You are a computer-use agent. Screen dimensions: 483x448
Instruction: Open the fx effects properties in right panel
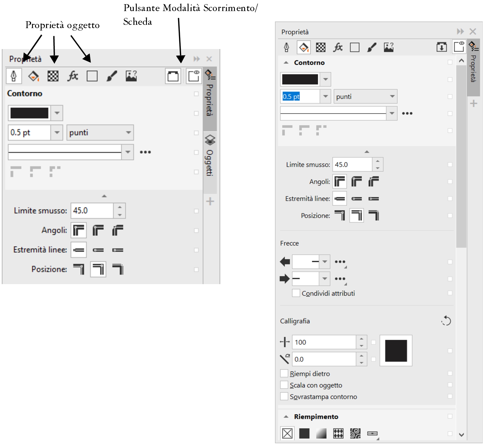[x=338, y=47]
